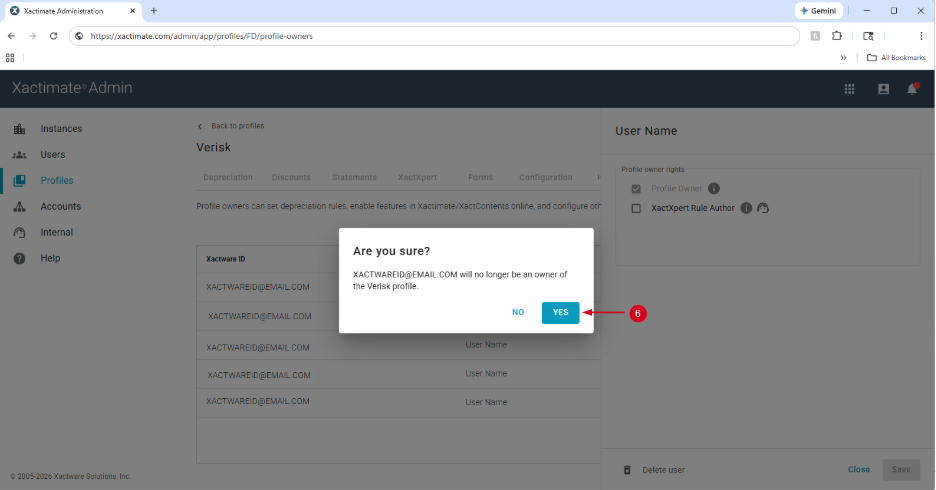This screenshot has width=936, height=490.
Task: Go back using the Back to profiles chevron
Action: [200, 126]
